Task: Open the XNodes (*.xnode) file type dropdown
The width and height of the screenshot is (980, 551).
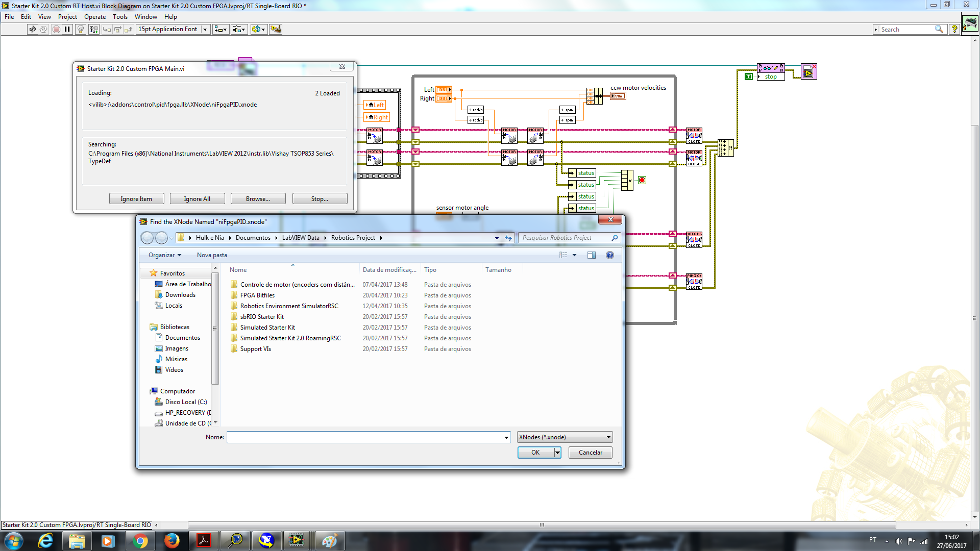Action: point(565,437)
